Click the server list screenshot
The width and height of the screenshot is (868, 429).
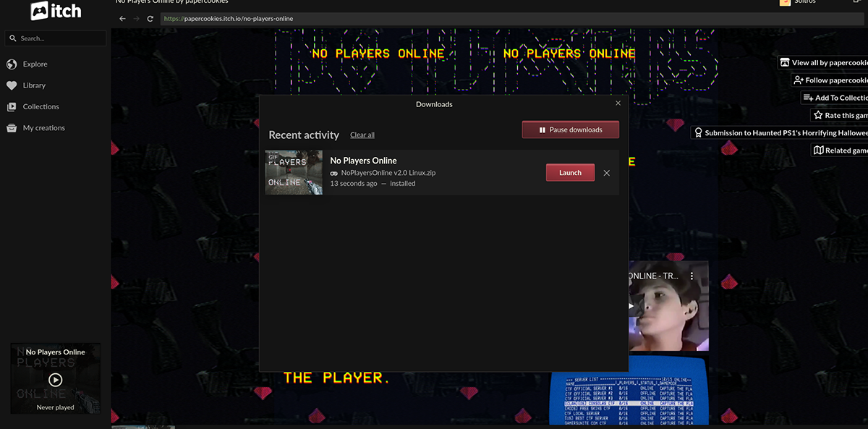(x=629, y=390)
